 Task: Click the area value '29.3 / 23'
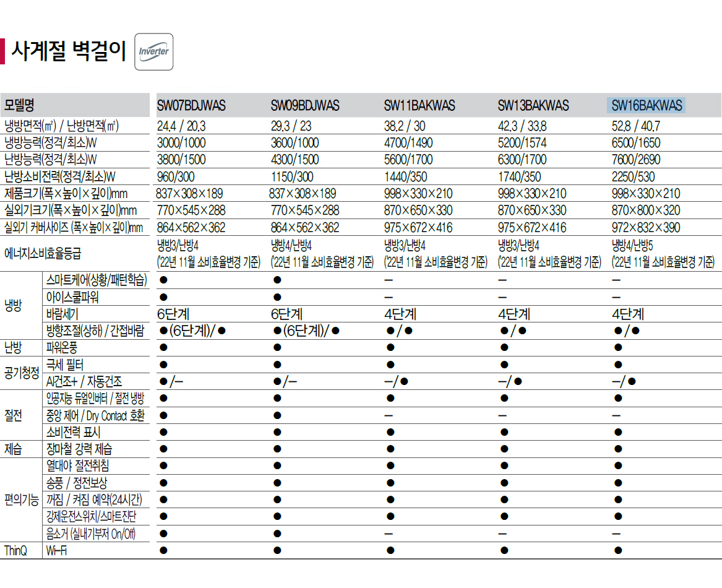[291, 126]
